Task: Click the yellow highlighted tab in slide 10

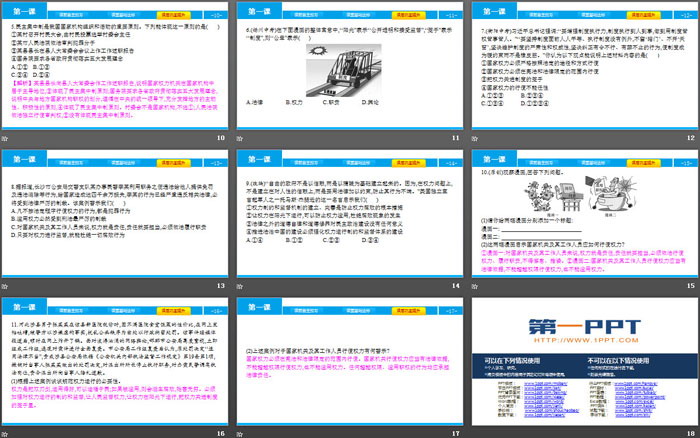Action: pos(174,15)
